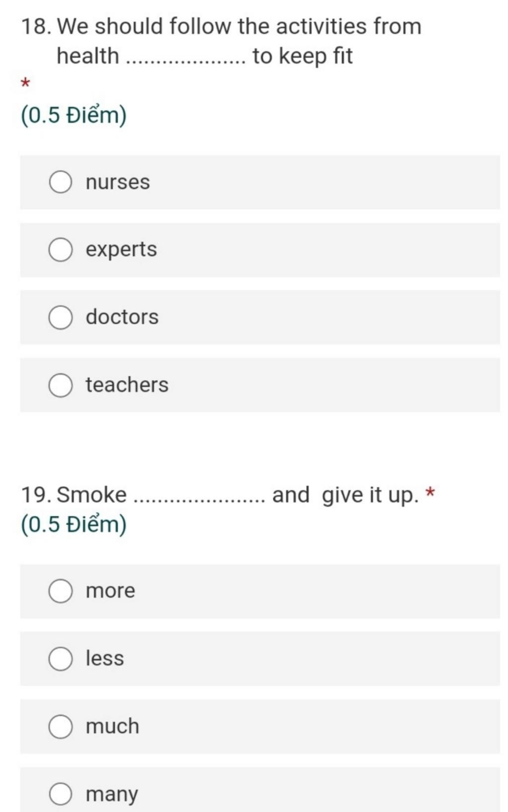Image resolution: width=508 pixels, height=812 pixels.
Task: Click the "many" answer label text
Action: pyautogui.click(x=112, y=795)
